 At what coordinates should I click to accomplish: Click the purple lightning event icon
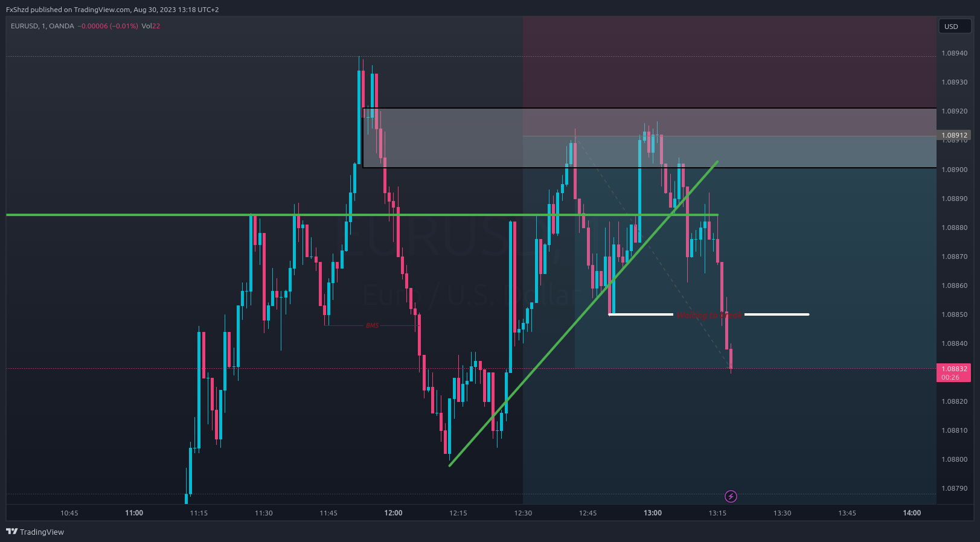tap(731, 497)
